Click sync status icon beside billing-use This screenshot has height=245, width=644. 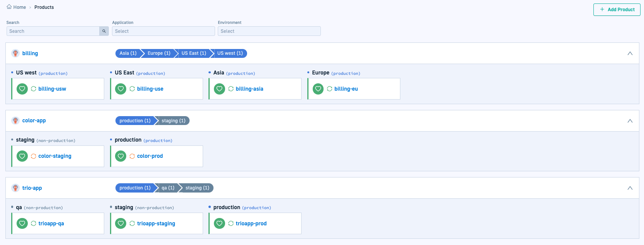tap(132, 89)
